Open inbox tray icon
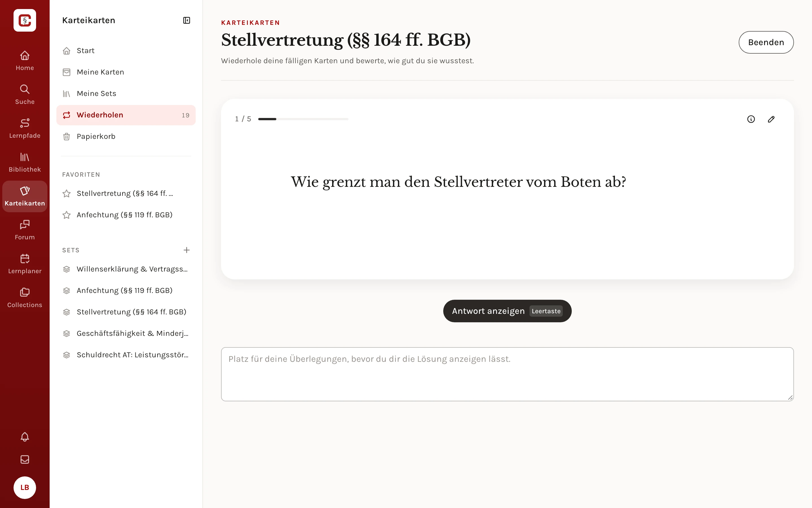 (x=25, y=459)
